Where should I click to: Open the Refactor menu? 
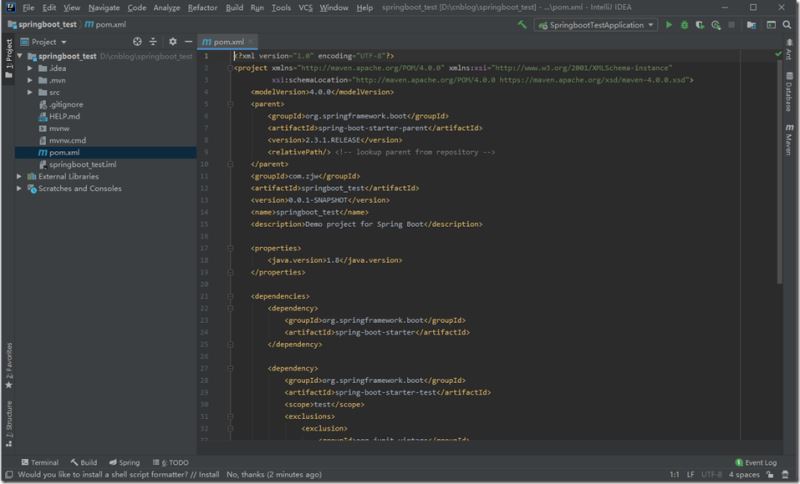pos(202,7)
